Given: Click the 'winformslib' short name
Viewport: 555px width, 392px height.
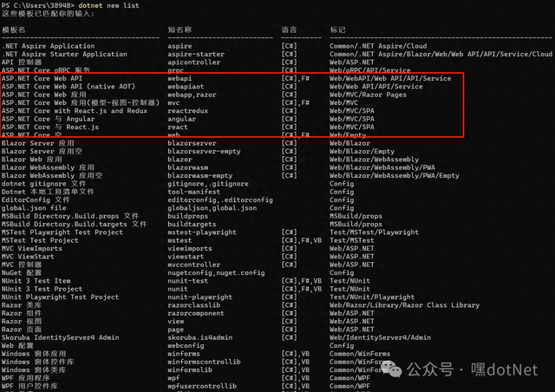Looking at the screenshot, I should pyautogui.click(x=190, y=370).
